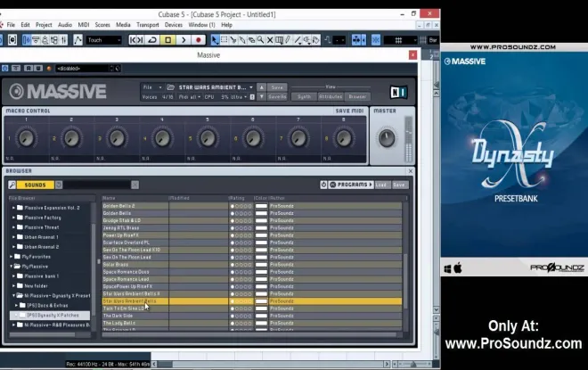
Task: Expand the Massive Factory folder
Action: [14, 218]
